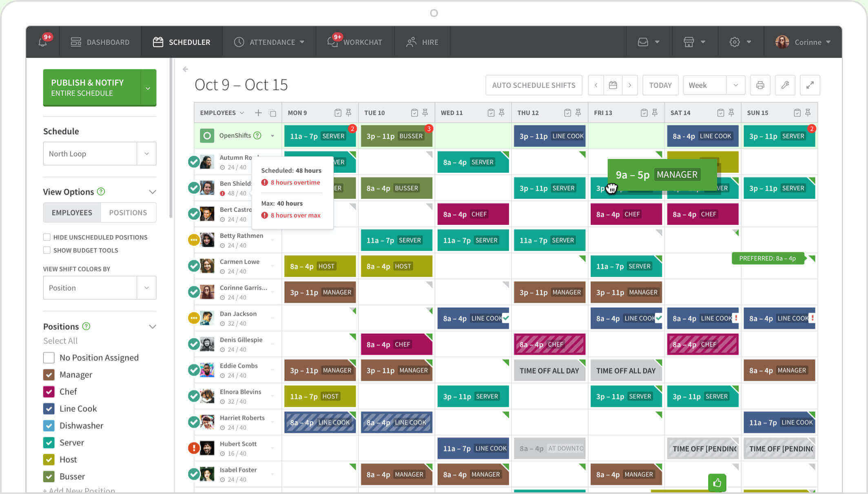Expand the View Options section
This screenshot has width=868, height=494.
tap(154, 192)
